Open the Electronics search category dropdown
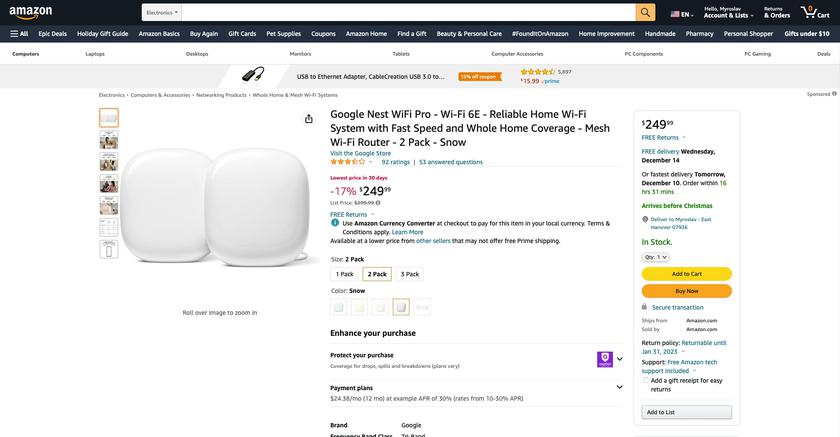 tap(161, 12)
